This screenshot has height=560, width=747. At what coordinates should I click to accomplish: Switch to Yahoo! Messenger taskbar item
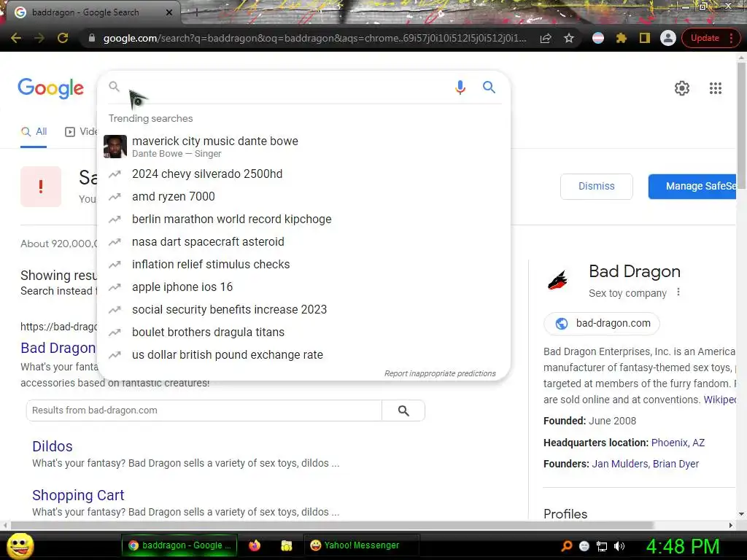362,545
